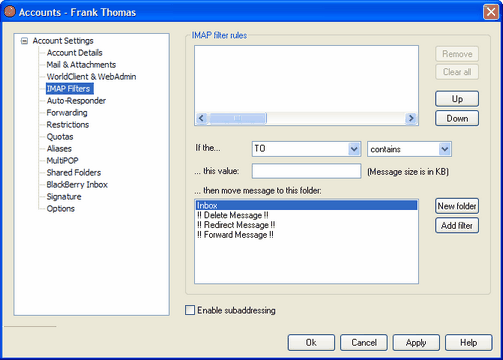The width and height of the screenshot is (503, 360).
Task: Open Mail & Attachments settings
Action: 81,65
